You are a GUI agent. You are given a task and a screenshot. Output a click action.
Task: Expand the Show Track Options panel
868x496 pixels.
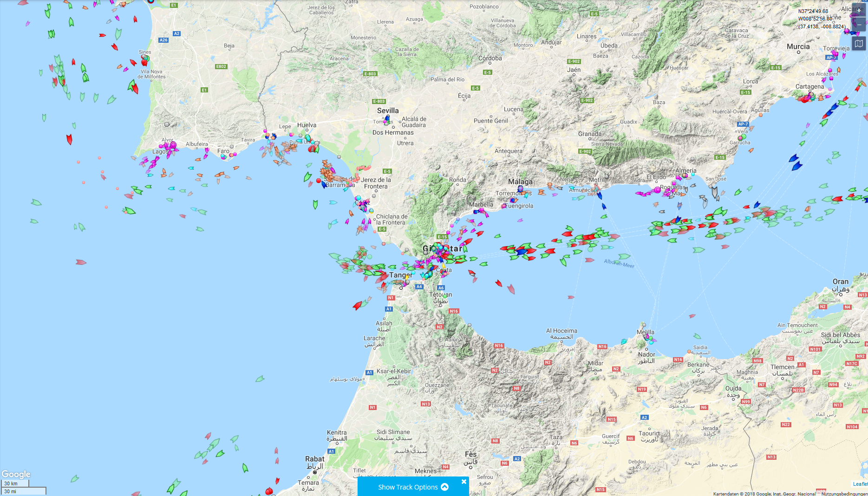(x=413, y=487)
